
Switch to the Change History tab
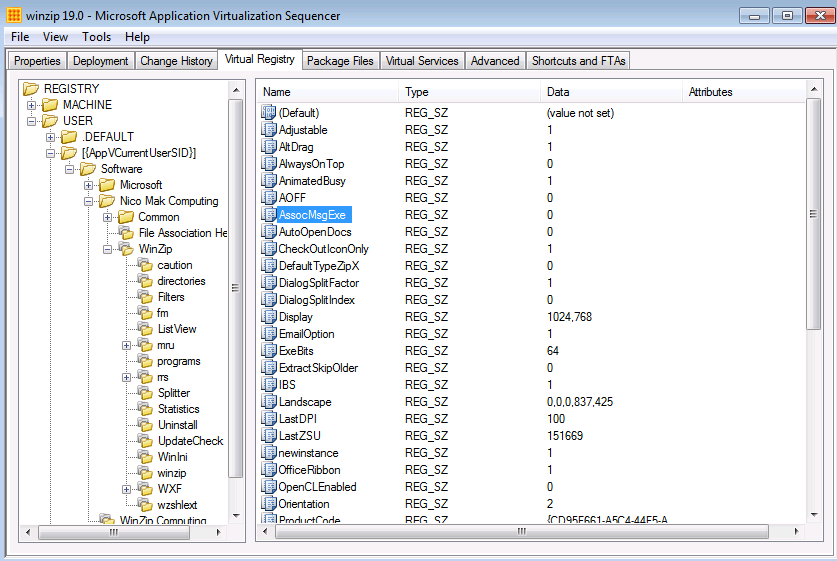176,61
